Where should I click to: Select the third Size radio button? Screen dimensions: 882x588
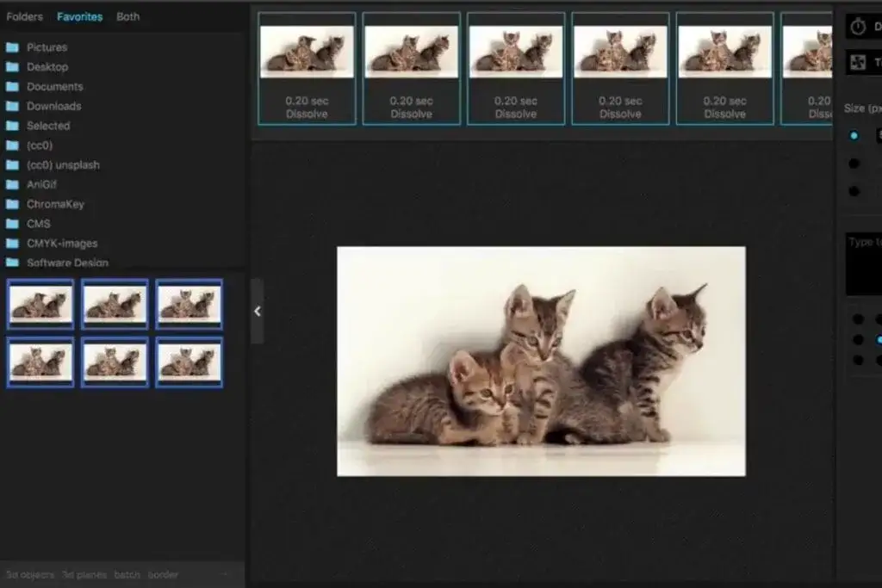click(854, 191)
